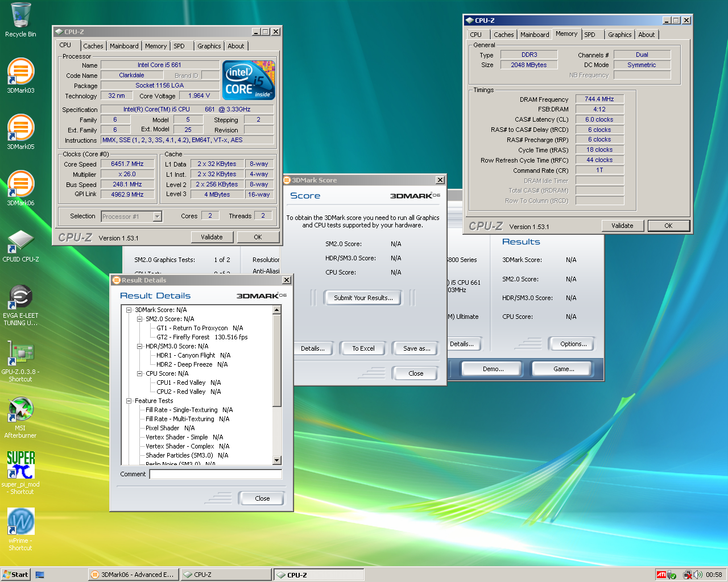728x582 pixels.
Task: Click the Save as button
Action: 416,348
